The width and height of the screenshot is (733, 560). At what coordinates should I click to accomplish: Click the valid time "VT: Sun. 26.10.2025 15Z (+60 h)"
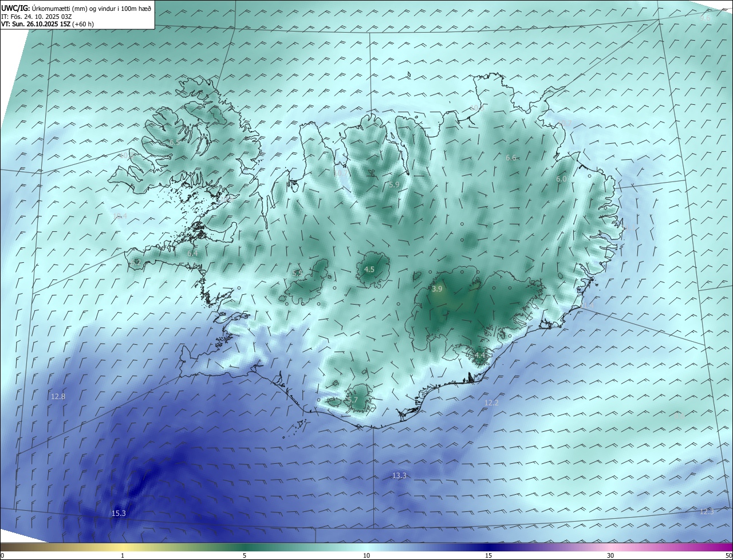click(48, 24)
